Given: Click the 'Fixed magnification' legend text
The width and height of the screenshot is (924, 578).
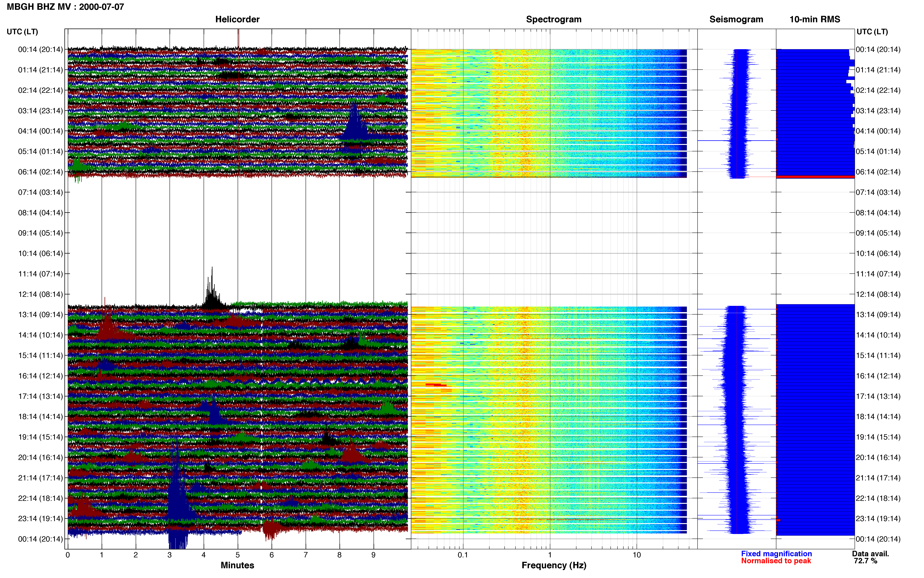Looking at the screenshot, I should [777, 554].
